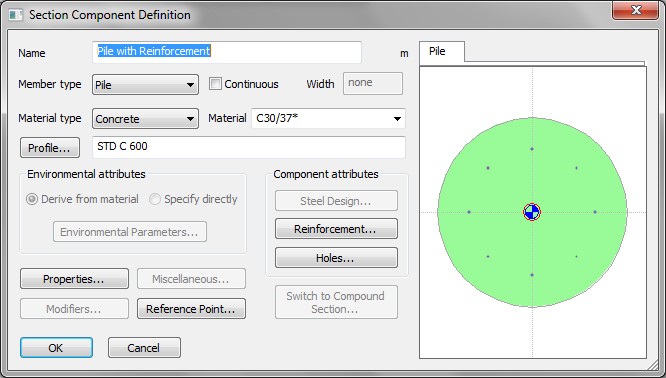Select the Derive from material radio button
Viewport: 666px width, 378px height.
32,199
